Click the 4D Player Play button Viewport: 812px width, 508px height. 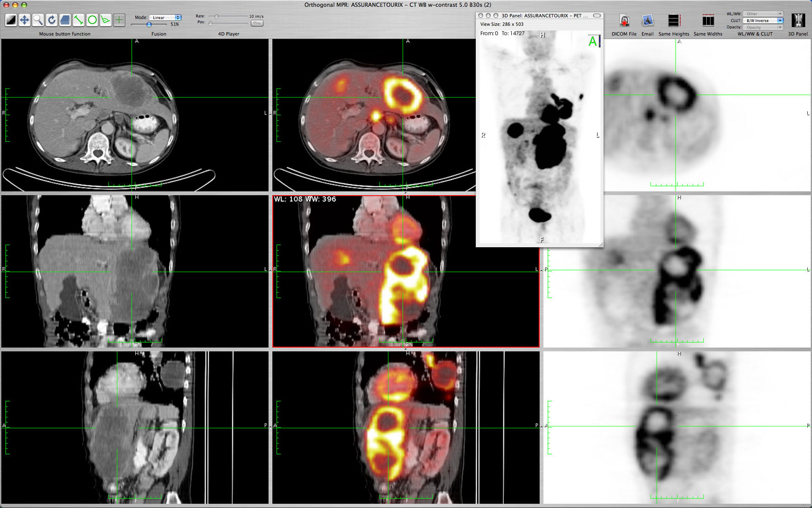257,23
